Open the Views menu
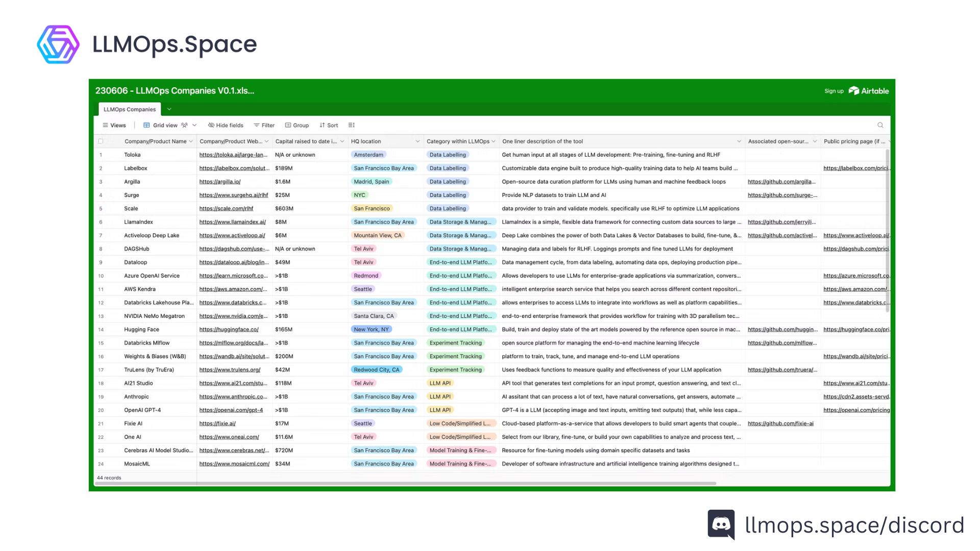Screen dimensions: 980x551 pos(114,126)
